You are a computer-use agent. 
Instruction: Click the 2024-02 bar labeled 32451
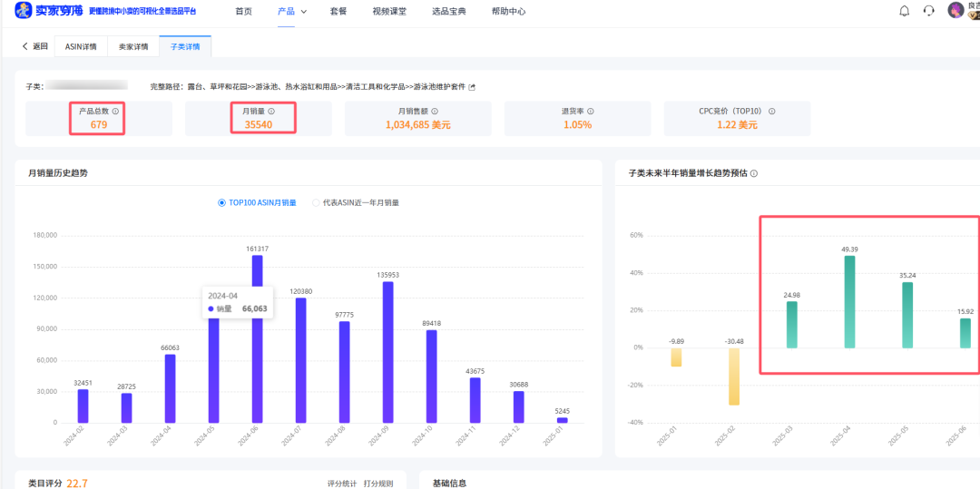pos(83,406)
